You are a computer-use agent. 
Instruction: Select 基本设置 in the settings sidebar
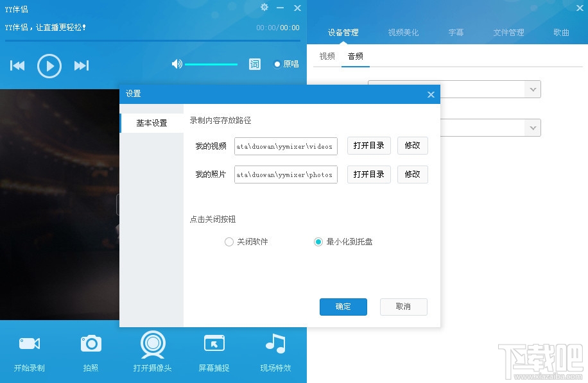point(151,123)
